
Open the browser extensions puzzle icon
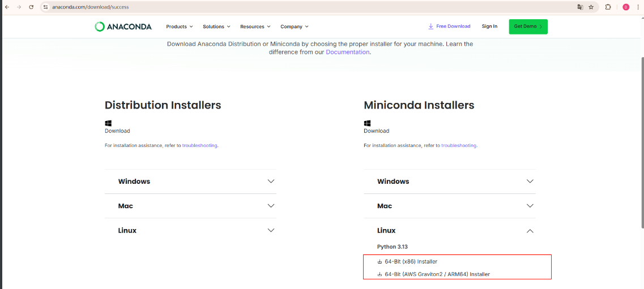coord(608,7)
